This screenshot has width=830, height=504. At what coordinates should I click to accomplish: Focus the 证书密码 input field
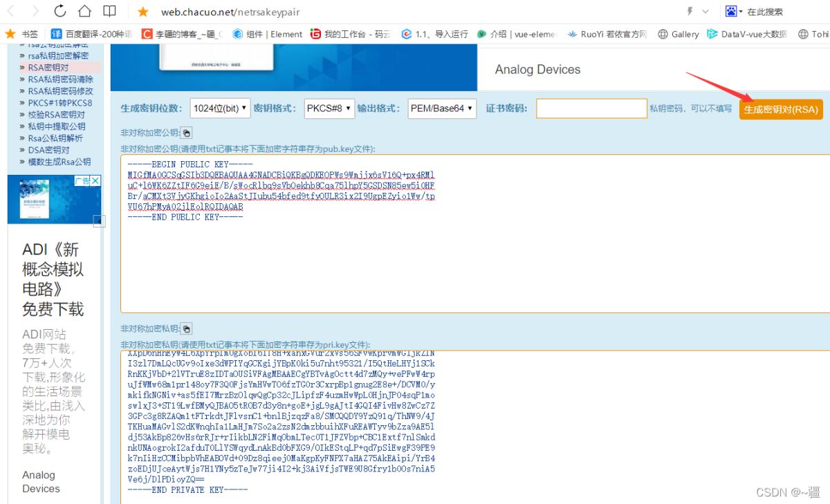point(591,109)
